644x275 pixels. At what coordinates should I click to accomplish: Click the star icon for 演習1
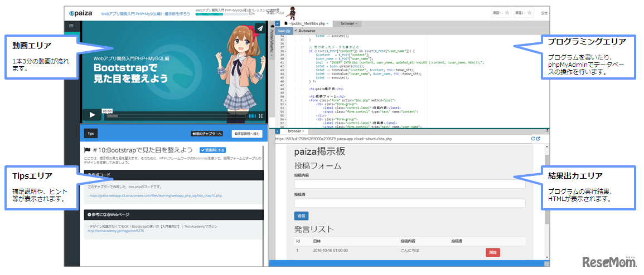pyautogui.click(x=507, y=13)
